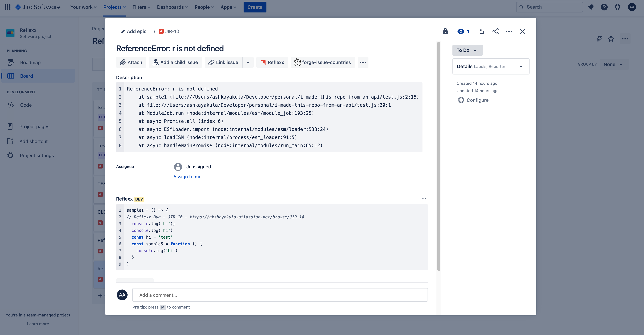
Task: Click the Reflexx code snippet block
Action: pos(272,237)
